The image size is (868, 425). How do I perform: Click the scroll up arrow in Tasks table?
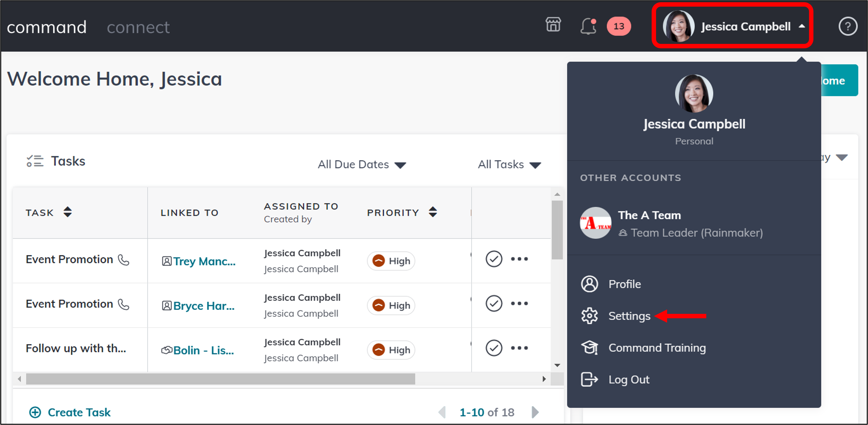557,194
